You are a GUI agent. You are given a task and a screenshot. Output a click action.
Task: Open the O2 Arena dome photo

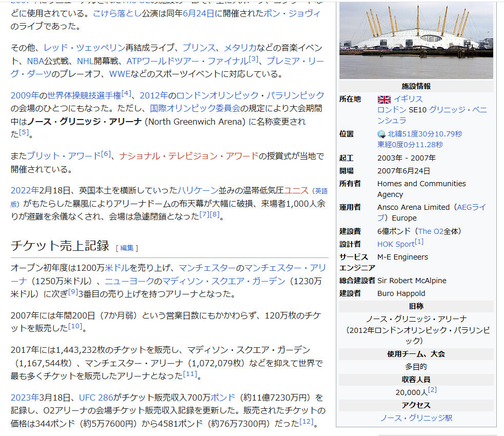pyautogui.click(x=416, y=40)
